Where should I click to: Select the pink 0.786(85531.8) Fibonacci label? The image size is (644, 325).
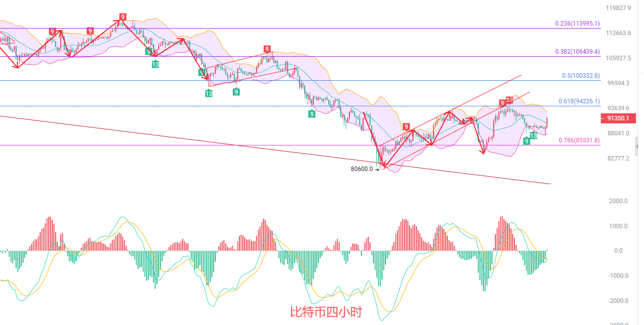tap(579, 140)
